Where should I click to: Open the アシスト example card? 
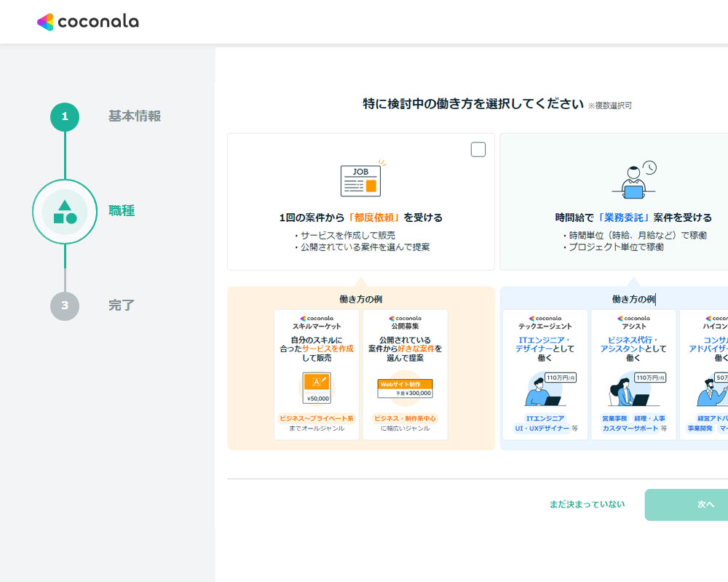tap(633, 374)
